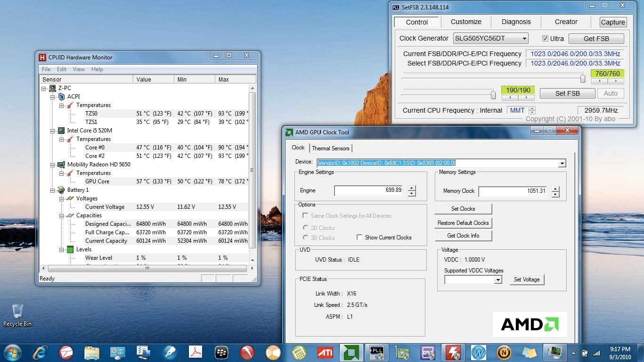The height and width of the screenshot is (362, 644).
Task: Collapse the Capacities tree node
Action: pyautogui.click(x=62, y=215)
